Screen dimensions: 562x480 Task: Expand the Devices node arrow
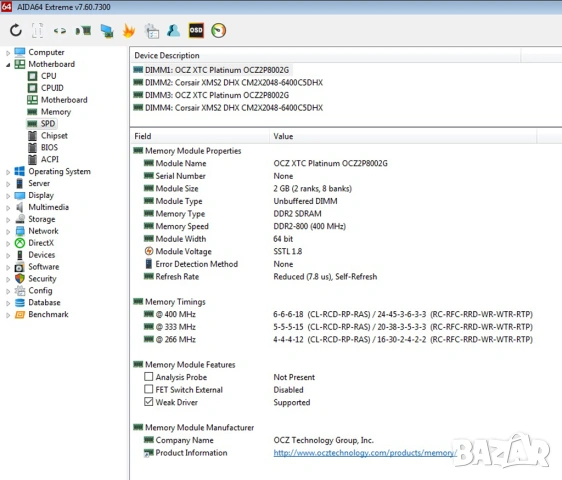(8, 256)
